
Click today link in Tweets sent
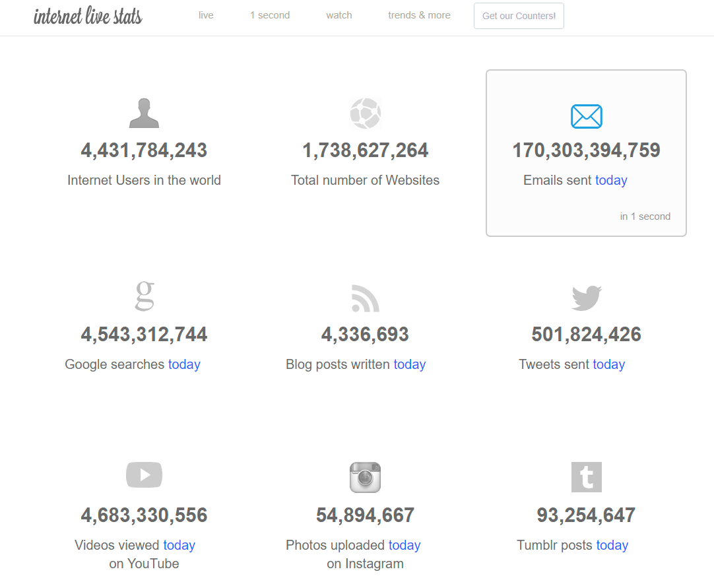pos(609,364)
